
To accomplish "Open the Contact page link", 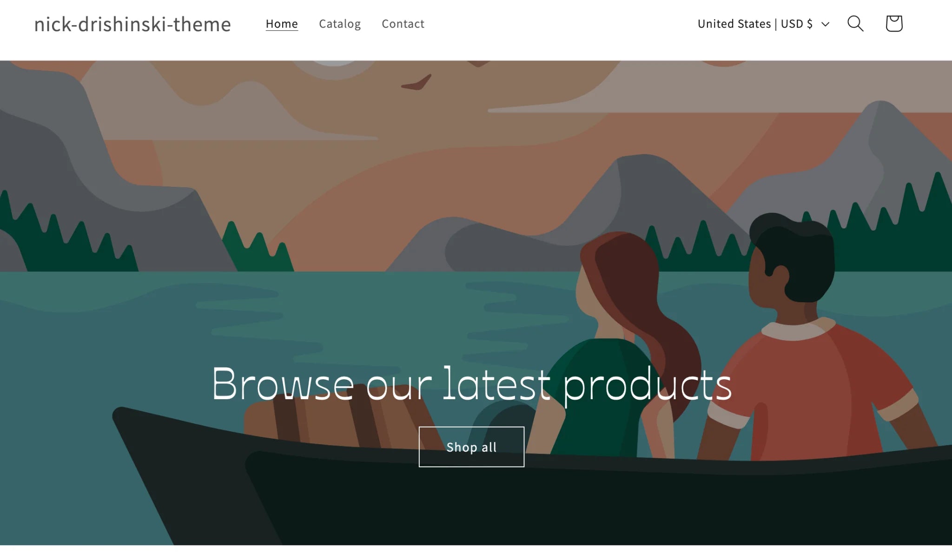I will click(x=403, y=24).
